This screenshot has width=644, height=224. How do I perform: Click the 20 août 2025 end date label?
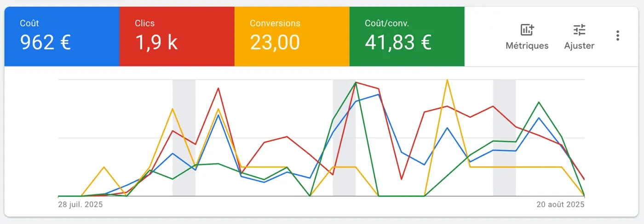[x=560, y=204]
